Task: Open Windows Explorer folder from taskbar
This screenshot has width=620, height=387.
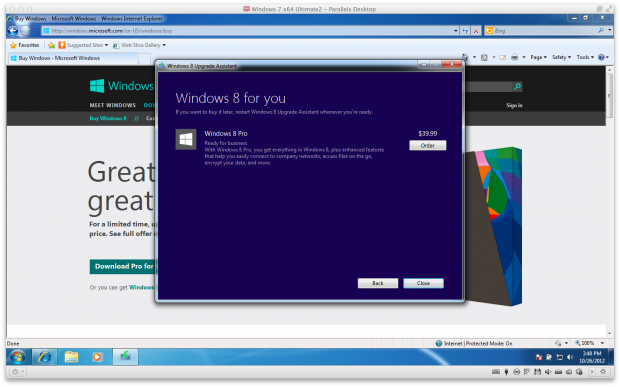Action: tap(72, 357)
